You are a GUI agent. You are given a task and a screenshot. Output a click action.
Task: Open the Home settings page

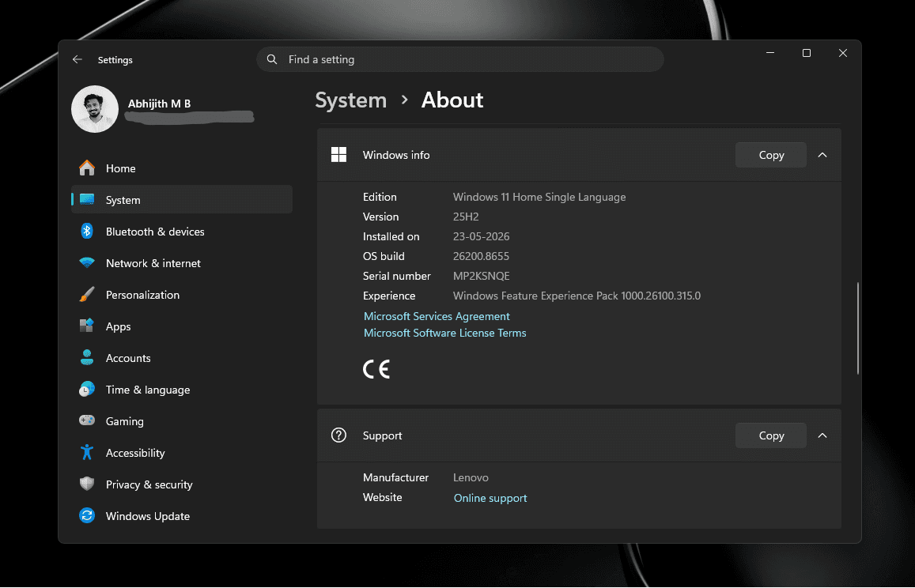[x=181, y=168]
